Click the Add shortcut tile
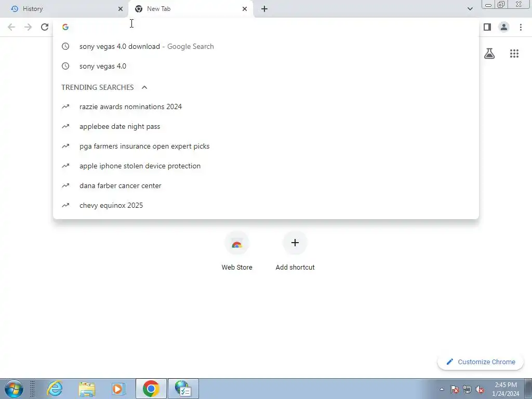The image size is (532, 399). [x=295, y=251]
